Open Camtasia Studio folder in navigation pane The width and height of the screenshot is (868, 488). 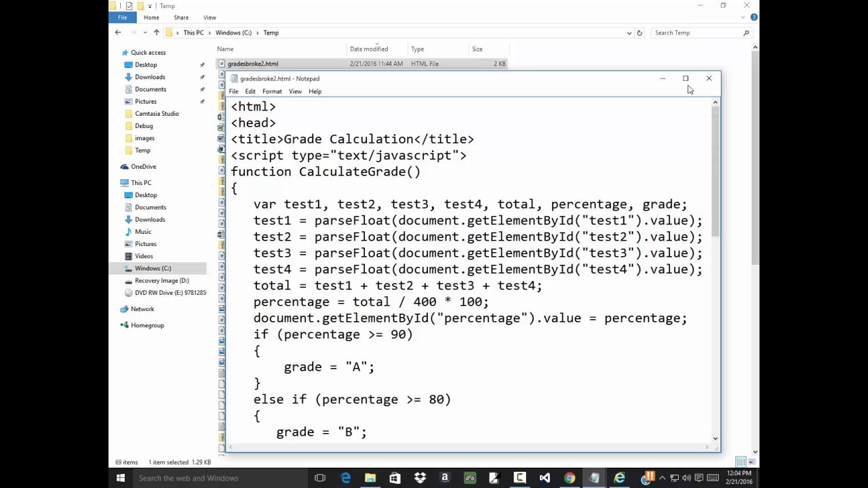coord(157,113)
